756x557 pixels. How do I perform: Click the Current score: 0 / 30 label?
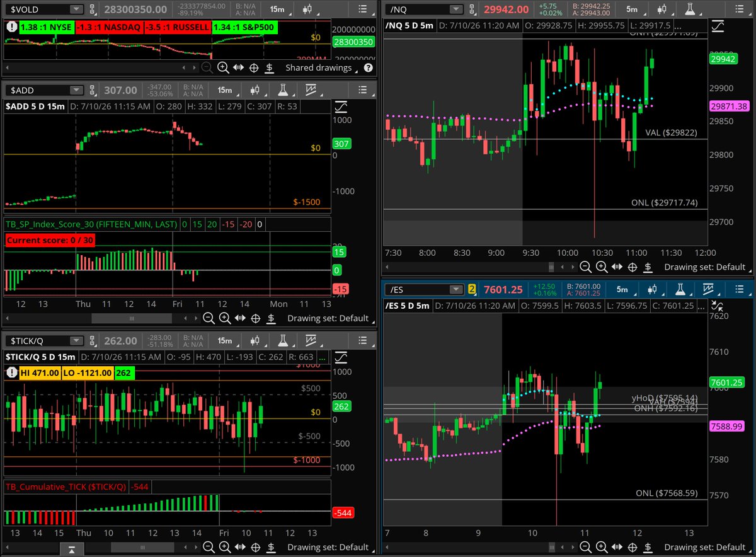(x=50, y=239)
